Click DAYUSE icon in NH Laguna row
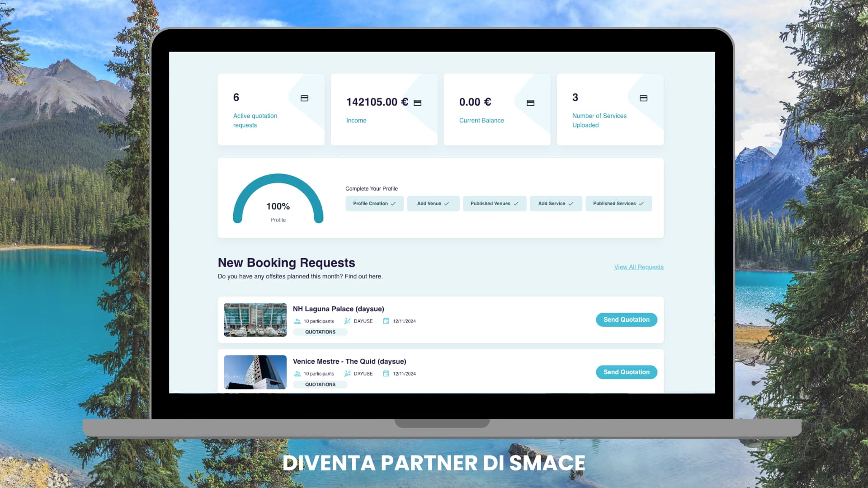868x488 pixels. tap(347, 321)
